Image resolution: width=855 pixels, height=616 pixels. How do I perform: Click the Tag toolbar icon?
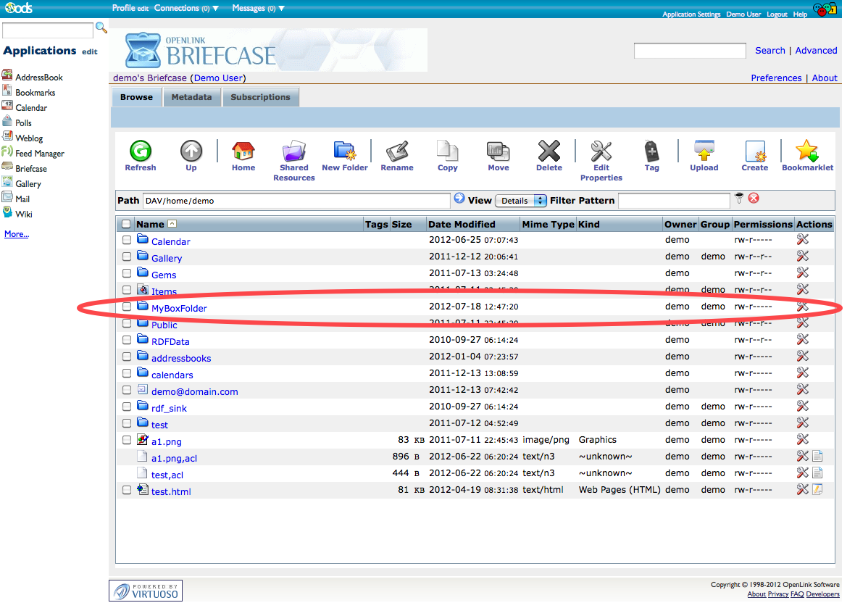[651, 151]
